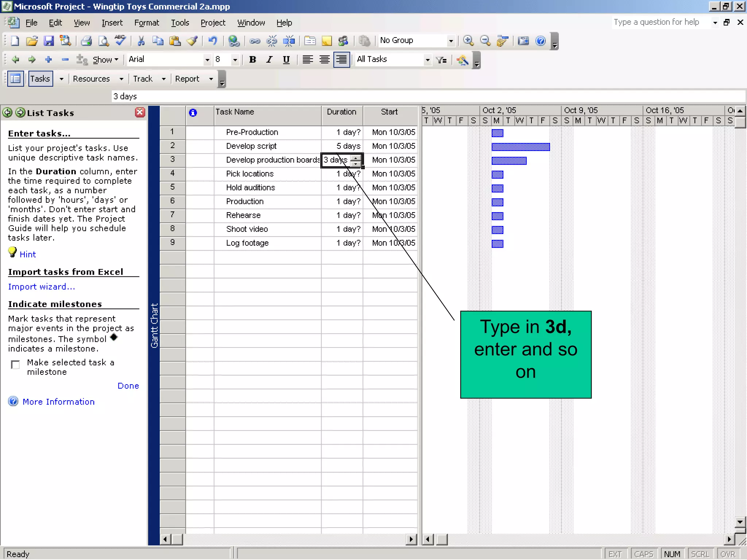Click the Undo arrow icon
The height and width of the screenshot is (560, 747).
click(213, 41)
